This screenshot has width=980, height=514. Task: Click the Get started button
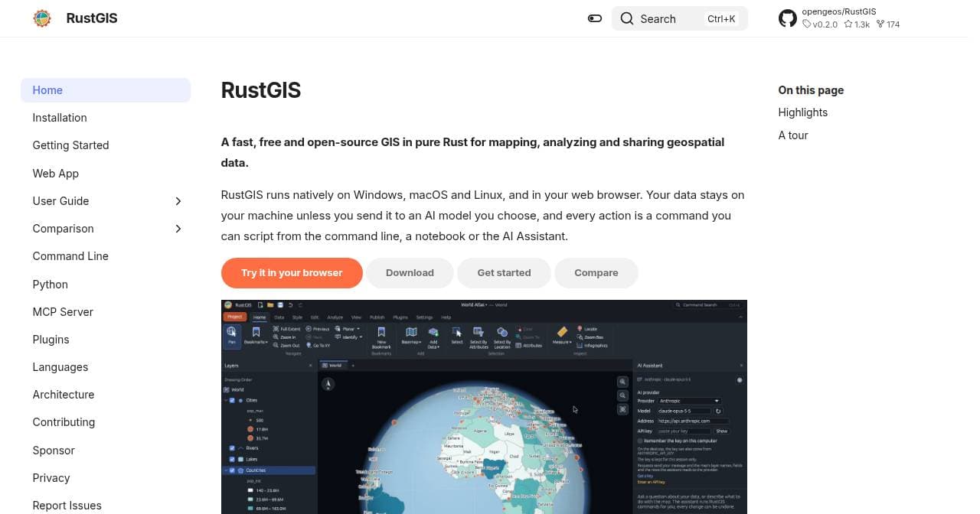tap(504, 273)
